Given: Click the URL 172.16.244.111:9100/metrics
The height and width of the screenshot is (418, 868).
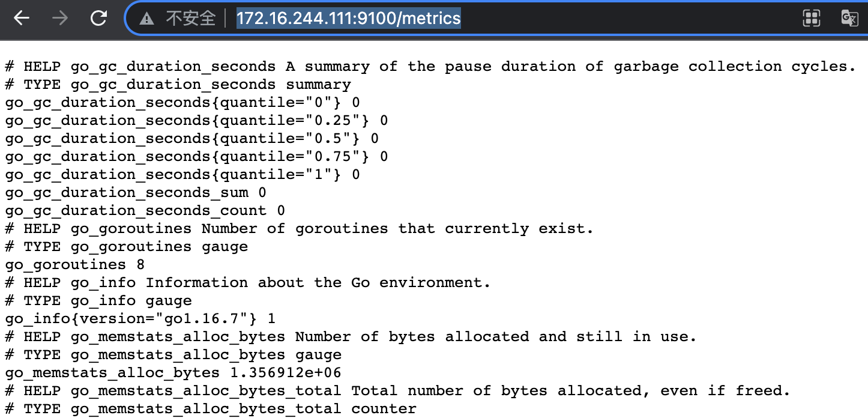Looking at the screenshot, I should [x=349, y=18].
